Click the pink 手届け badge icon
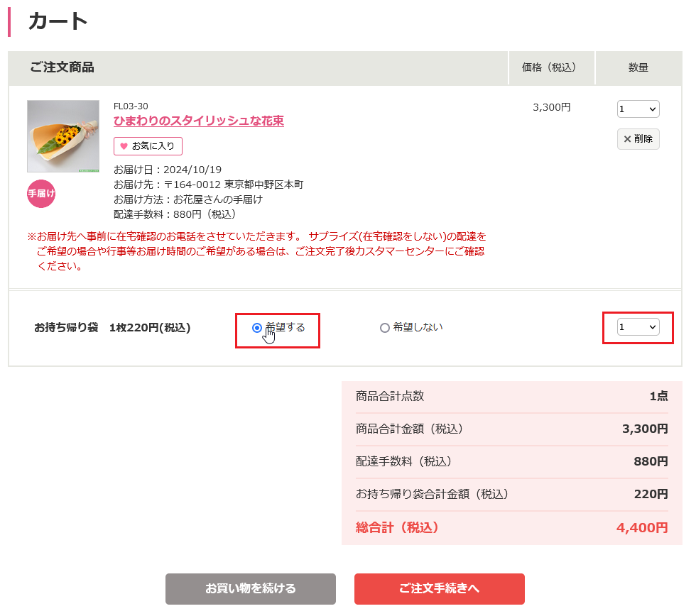 click(41, 193)
